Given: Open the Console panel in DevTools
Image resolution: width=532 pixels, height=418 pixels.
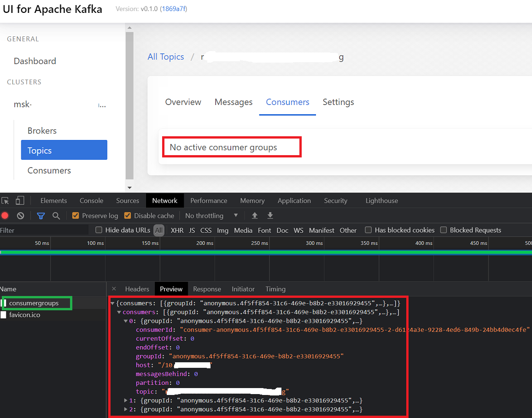Looking at the screenshot, I should (x=91, y=200).
